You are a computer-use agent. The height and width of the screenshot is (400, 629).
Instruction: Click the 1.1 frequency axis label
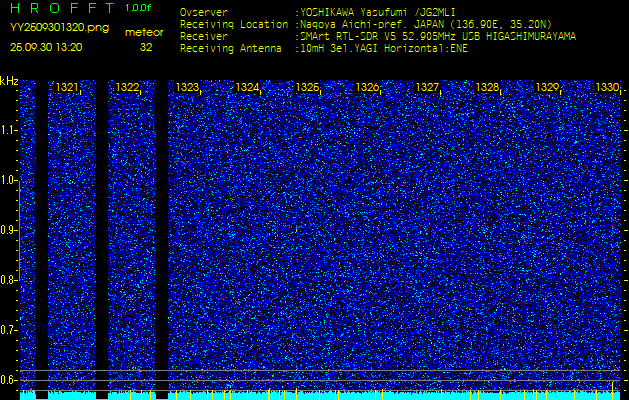click(x=8, y=130)
